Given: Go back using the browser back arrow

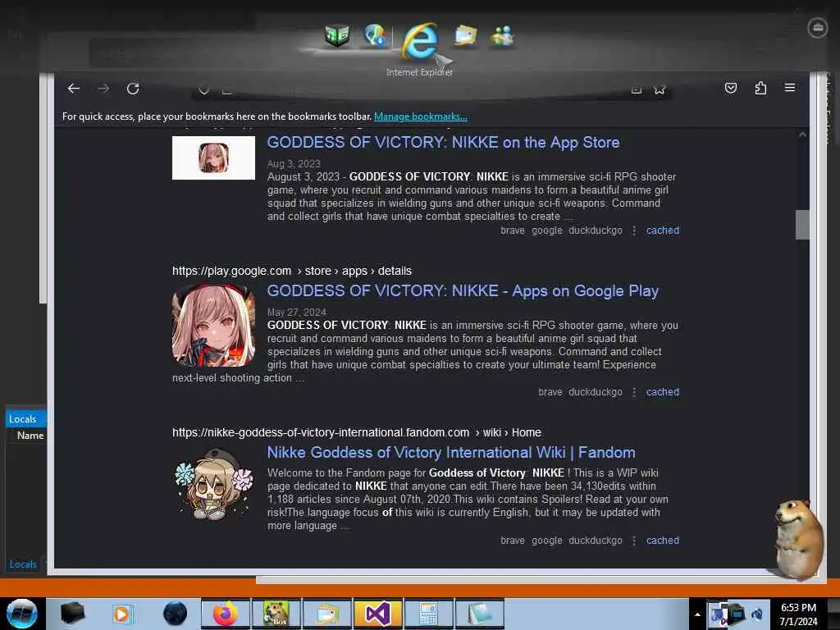Looking at the screenshot, I should (x=74, y=89).
